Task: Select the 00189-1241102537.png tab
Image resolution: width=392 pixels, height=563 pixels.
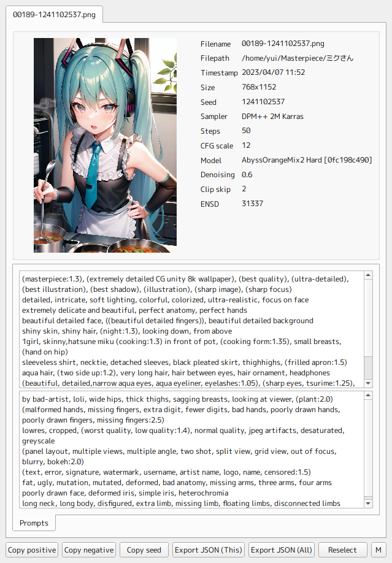Action: 54,15
